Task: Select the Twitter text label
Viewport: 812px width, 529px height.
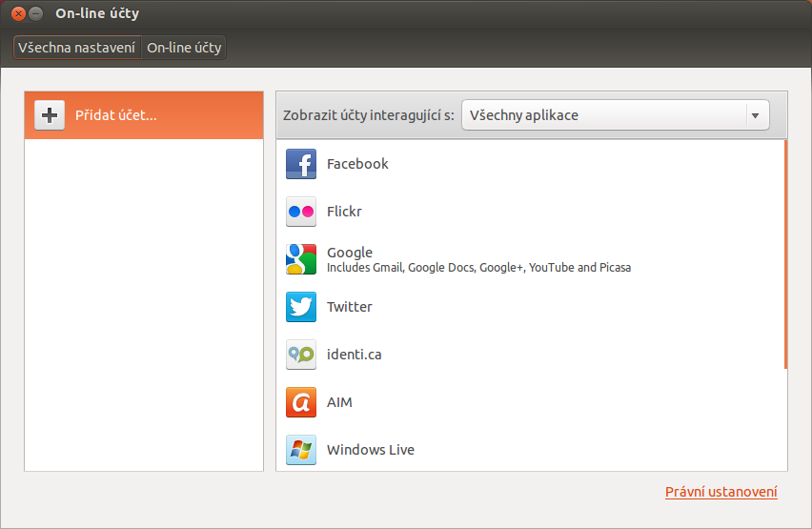Action: [x=350, y=307]
